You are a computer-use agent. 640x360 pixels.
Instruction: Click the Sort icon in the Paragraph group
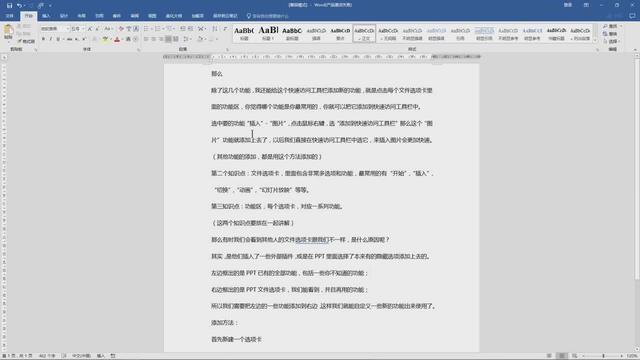tap(215, 29)
